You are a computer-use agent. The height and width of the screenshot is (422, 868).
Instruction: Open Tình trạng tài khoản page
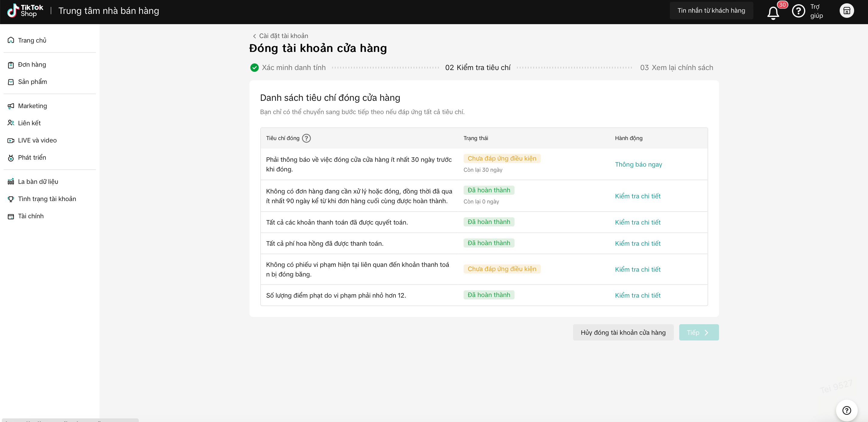pyautogui.click(x=47, y=199)
